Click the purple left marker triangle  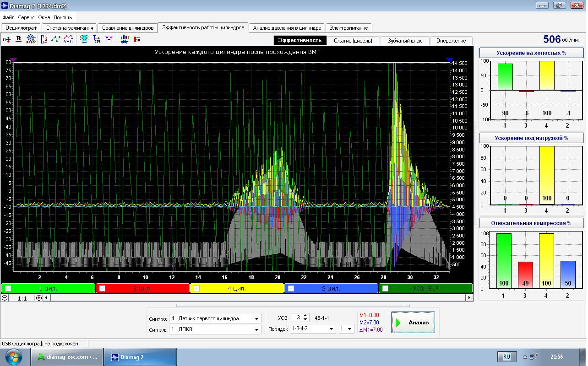coord(14,60)
